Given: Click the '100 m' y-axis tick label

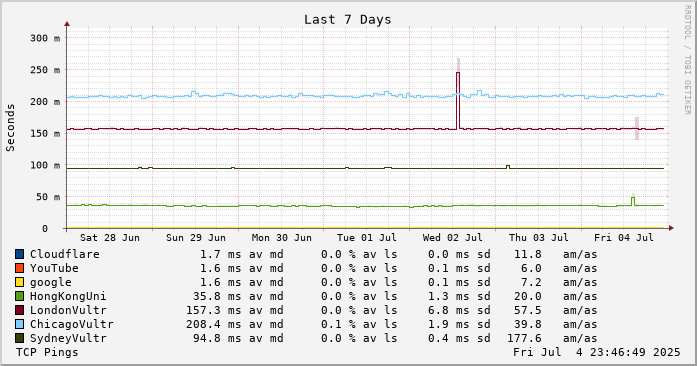Looking at the screenshot, I should click(45, 165).
